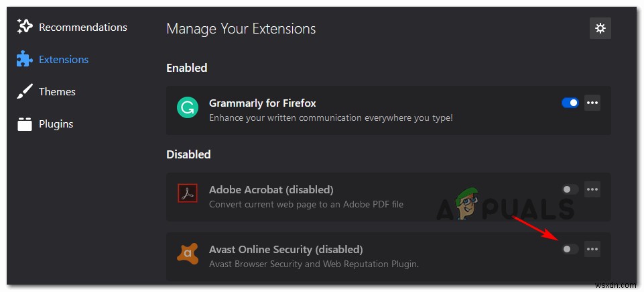Open the Plugins section

(56, 124)
